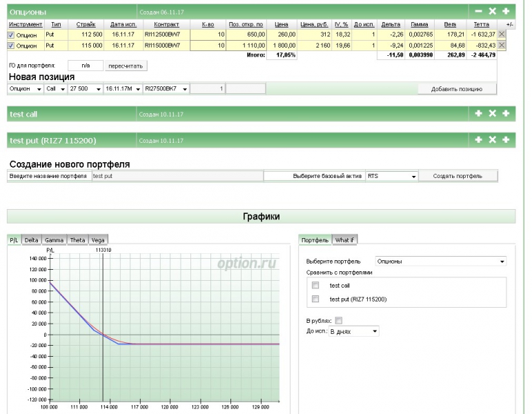Switch to the Gamma chart tab
Image resolution: width=532 pixels, height=414 pixels.
[x=54, y=240]
